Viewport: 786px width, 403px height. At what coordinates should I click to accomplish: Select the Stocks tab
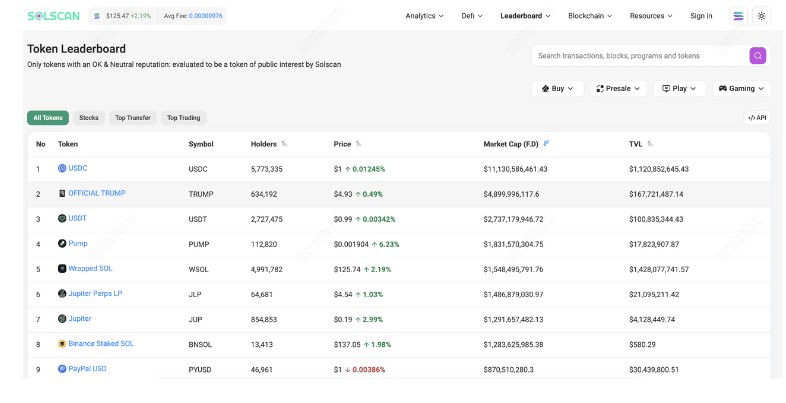click(89, 118)
